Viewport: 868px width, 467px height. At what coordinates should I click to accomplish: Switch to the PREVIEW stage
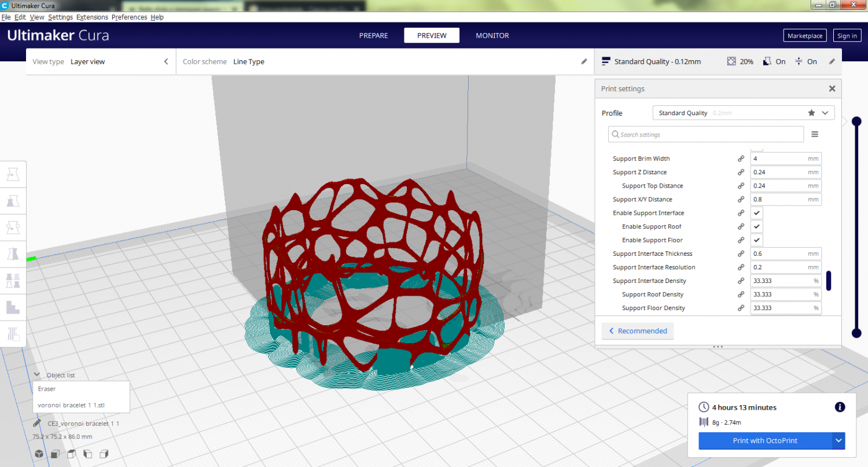[x=432, y=35]
